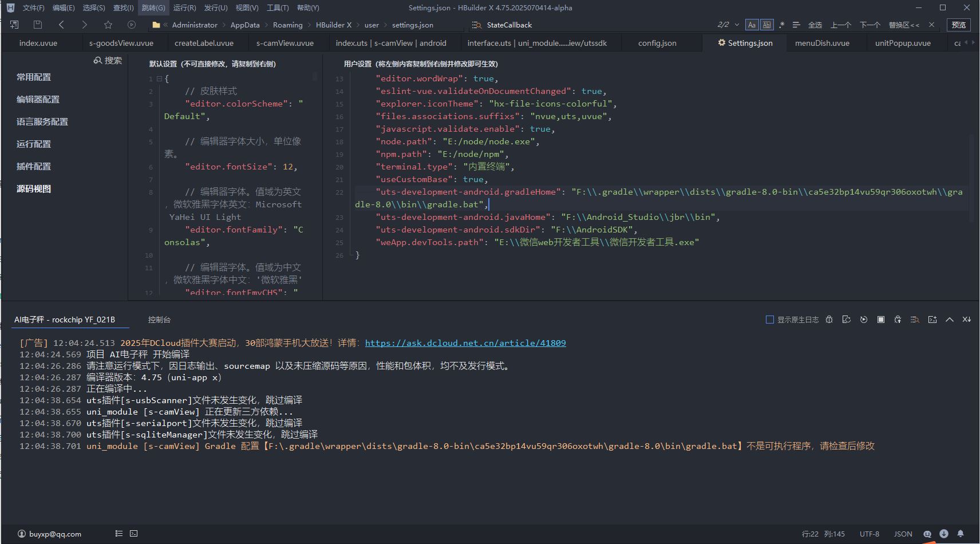Collapse console with up chevron icon

(950, 320)
